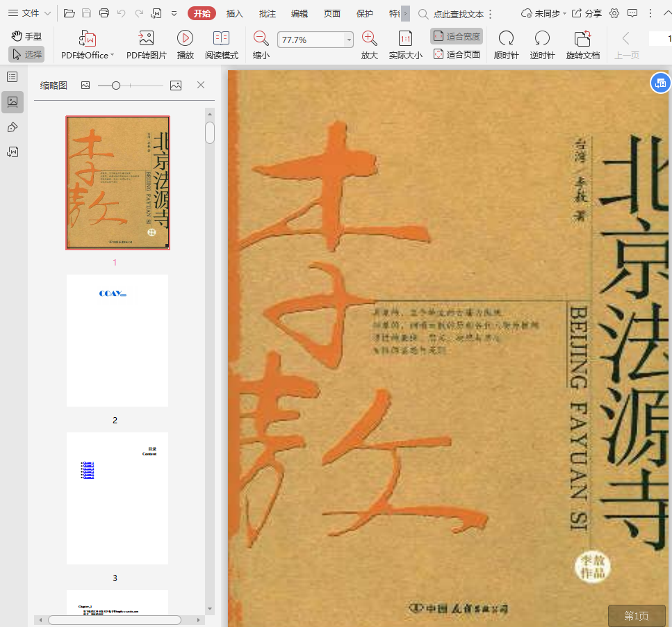672x627 pixels.
Task: Click the 分享 share button
Action: [x=587, y=13]
